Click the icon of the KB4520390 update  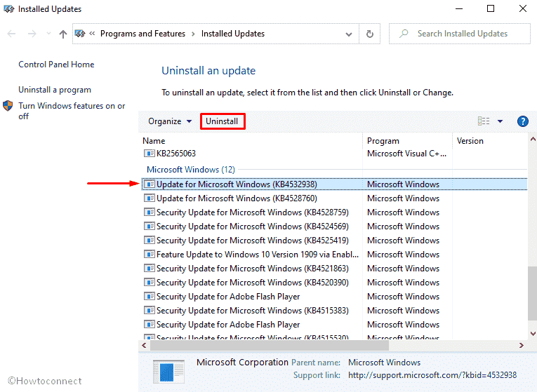point(149,283)
